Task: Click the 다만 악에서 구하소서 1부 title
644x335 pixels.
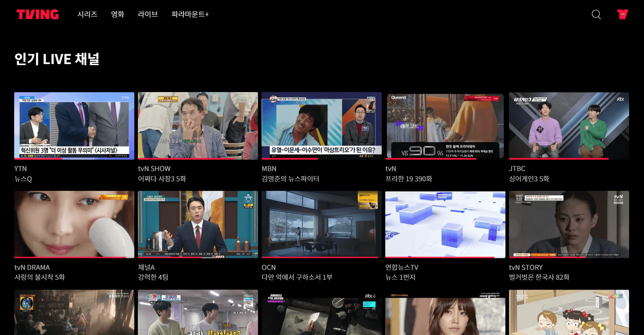Action: click(x=297, y=277)
